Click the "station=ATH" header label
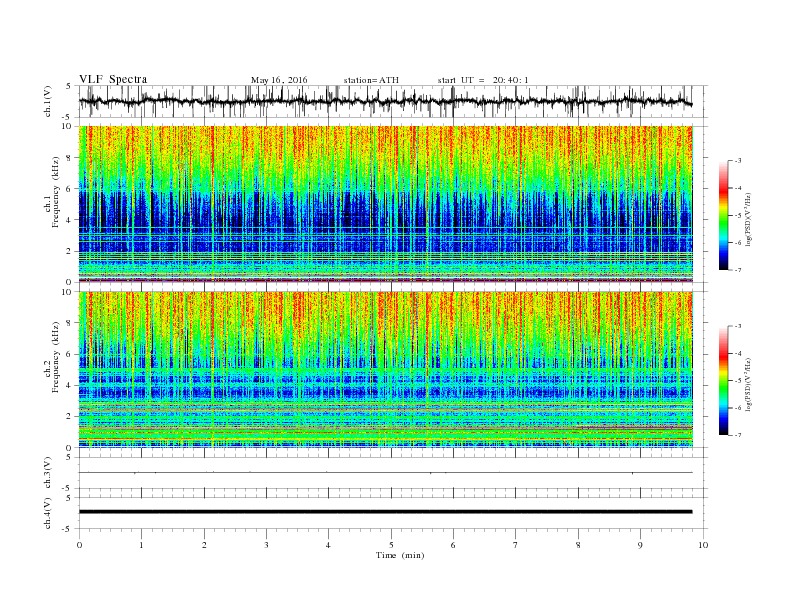This screenshot has height=612, width=792. point(371,80)
